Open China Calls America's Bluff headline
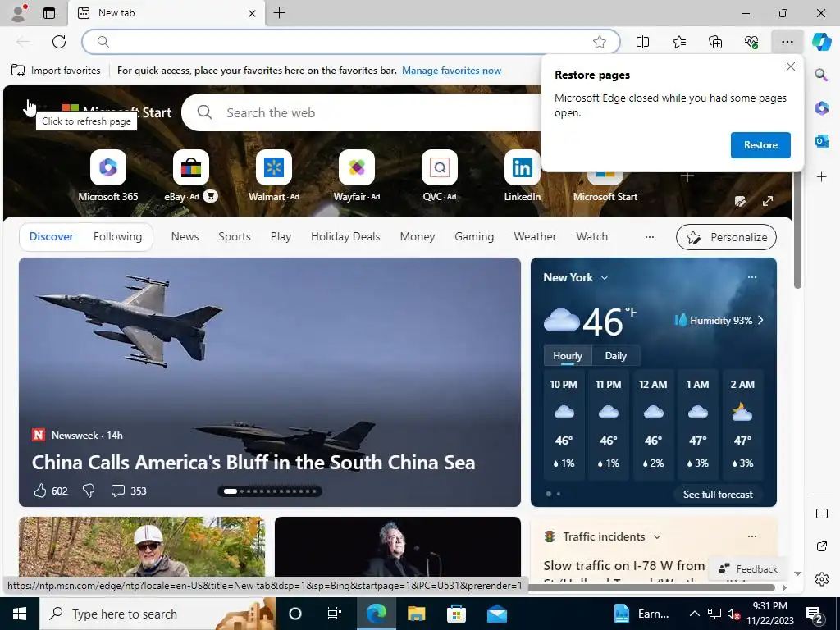This screenshot has height=630, width=840. pos(253,463)
